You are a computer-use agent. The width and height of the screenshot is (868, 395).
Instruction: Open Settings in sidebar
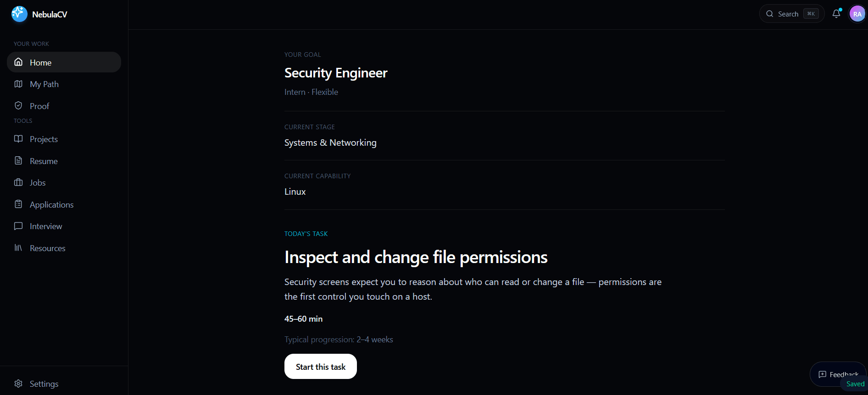point(64,384)
